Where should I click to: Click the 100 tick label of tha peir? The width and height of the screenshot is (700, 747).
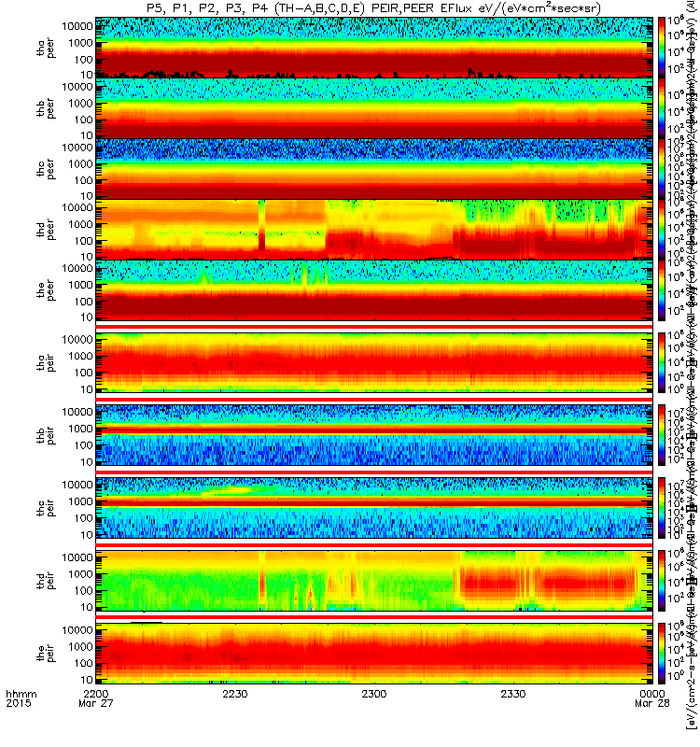(83, 373)
